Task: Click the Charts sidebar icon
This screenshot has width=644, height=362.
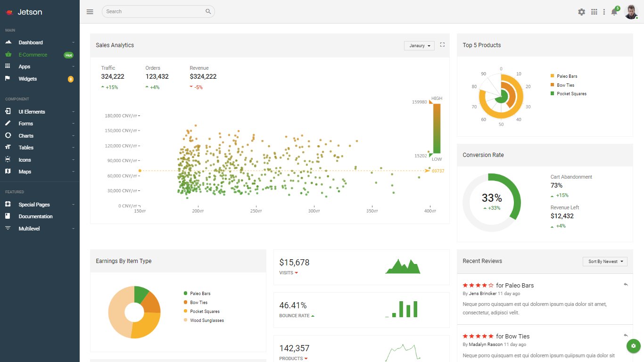Action: [x=8, y=136]
